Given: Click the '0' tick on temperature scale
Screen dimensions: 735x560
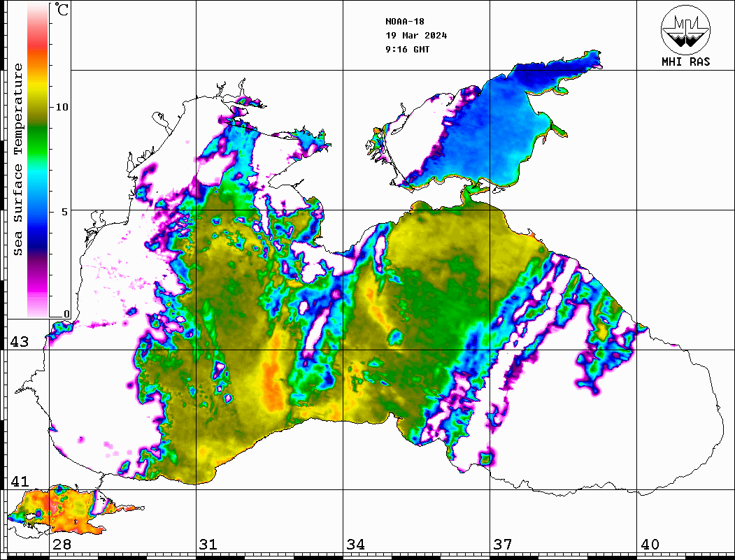Looking at the screenshot, I should (x=66, y=314).
